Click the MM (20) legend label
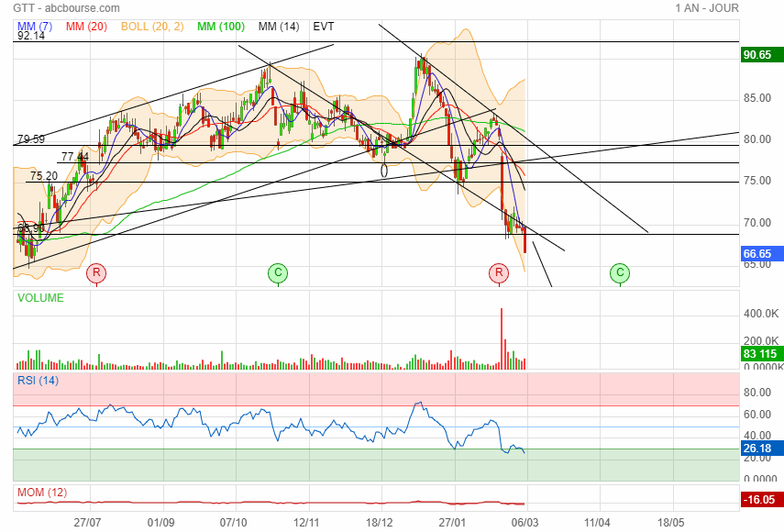This screenshot has height=532, width=784. (x=86, y=27)
